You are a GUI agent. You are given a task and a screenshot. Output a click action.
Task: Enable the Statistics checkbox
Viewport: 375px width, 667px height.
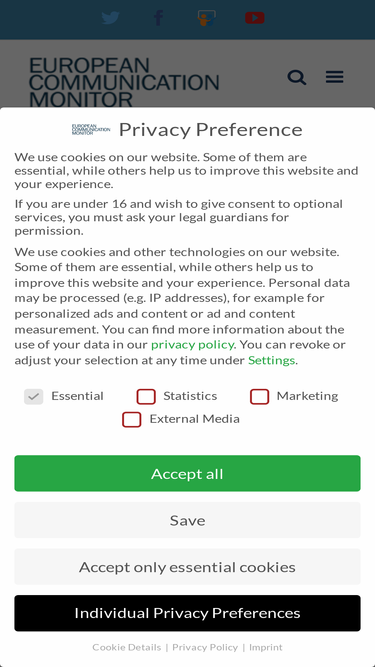point(146,396)
